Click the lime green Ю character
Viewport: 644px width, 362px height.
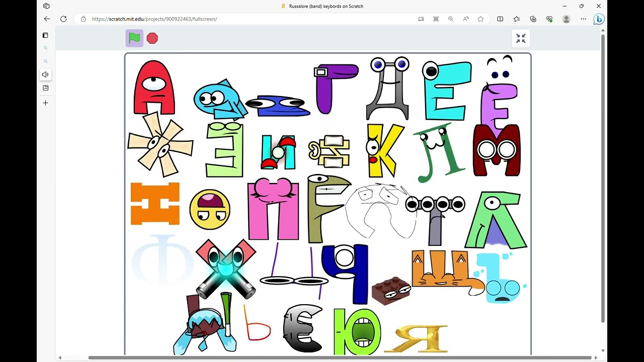(357, 332)
